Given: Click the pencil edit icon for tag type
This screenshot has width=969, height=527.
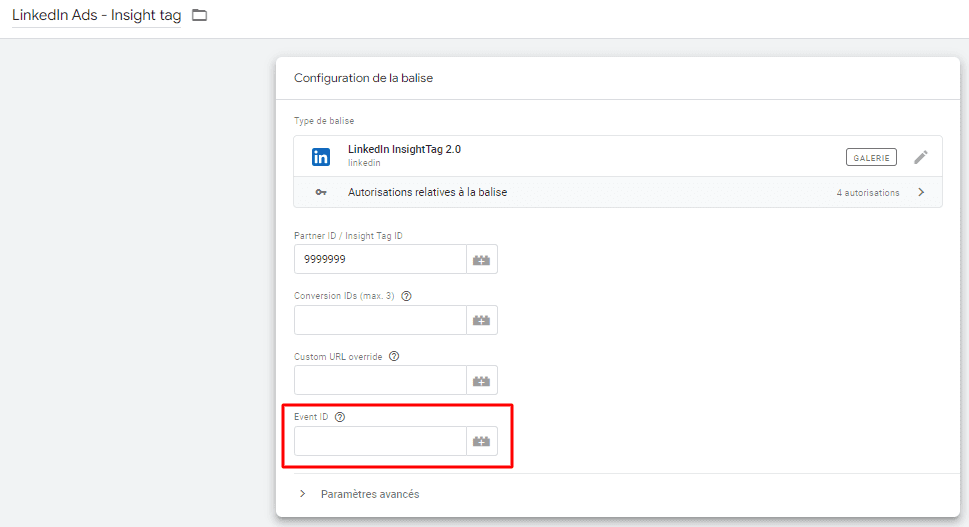Looking at the screenshot, I should coord(921,157).
